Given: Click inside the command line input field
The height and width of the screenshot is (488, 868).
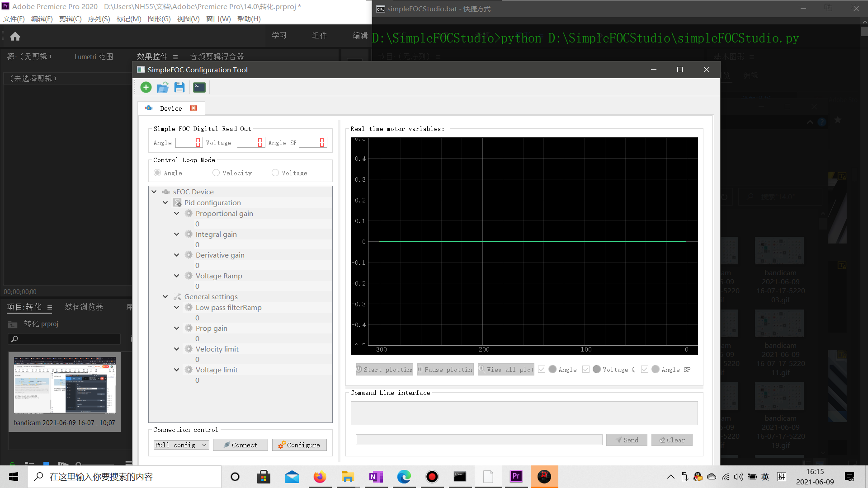Looking at the screenshot, I should point(478,440).
